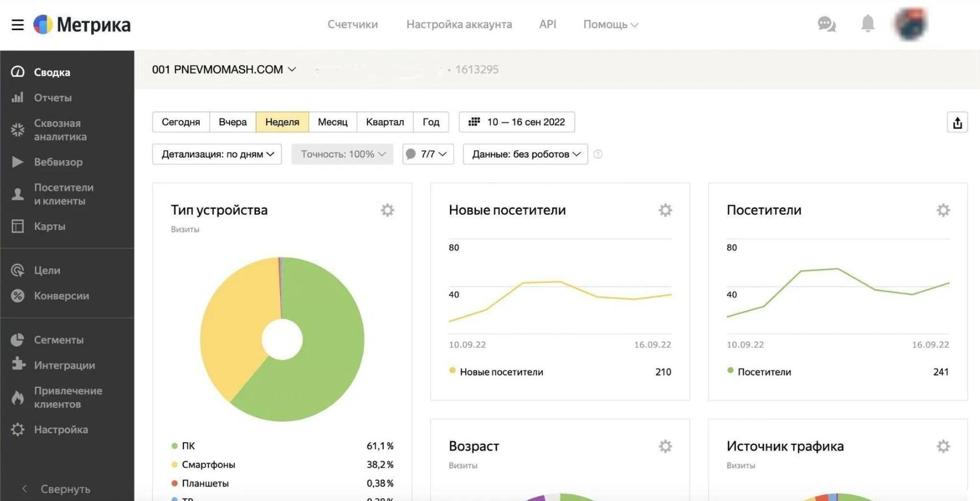Click the Тип устройства widget title

click(219, 210)
